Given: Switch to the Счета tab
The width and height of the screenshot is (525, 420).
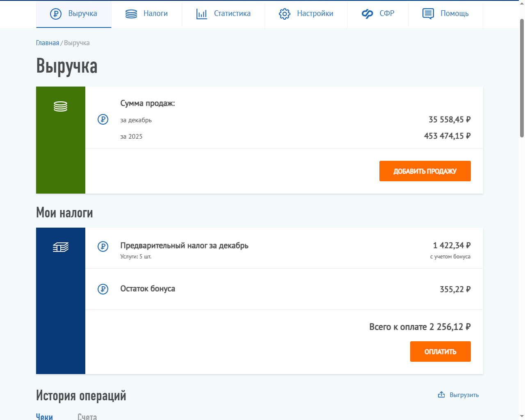Looking at the screenshot, I should click(87, 416).
